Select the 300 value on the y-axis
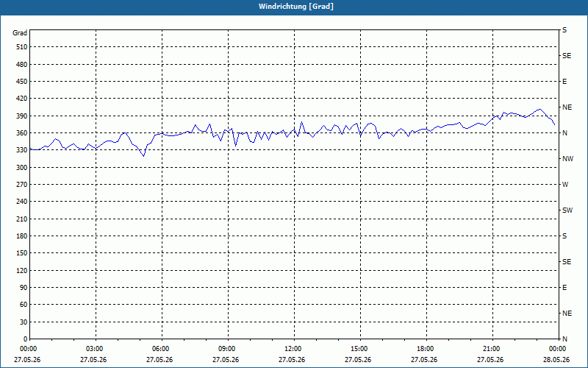 pos(22,168)
